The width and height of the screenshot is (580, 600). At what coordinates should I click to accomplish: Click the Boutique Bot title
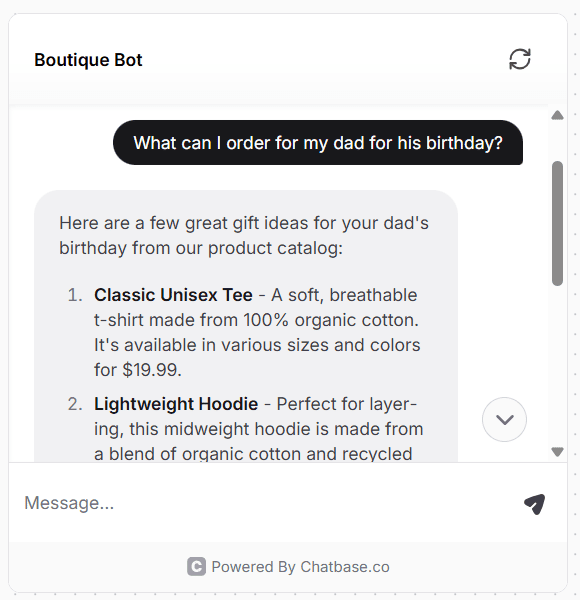(x=88, y=60)
